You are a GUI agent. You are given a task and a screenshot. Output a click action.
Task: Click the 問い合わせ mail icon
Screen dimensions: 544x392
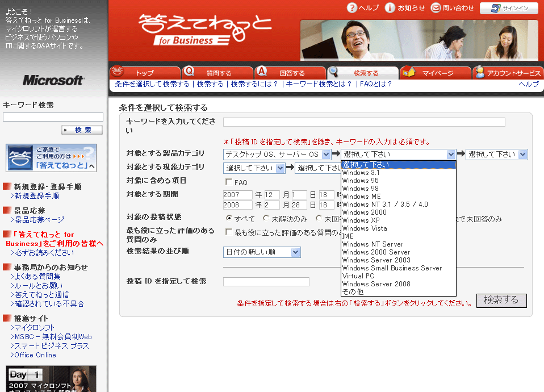[x=436, y=8]
